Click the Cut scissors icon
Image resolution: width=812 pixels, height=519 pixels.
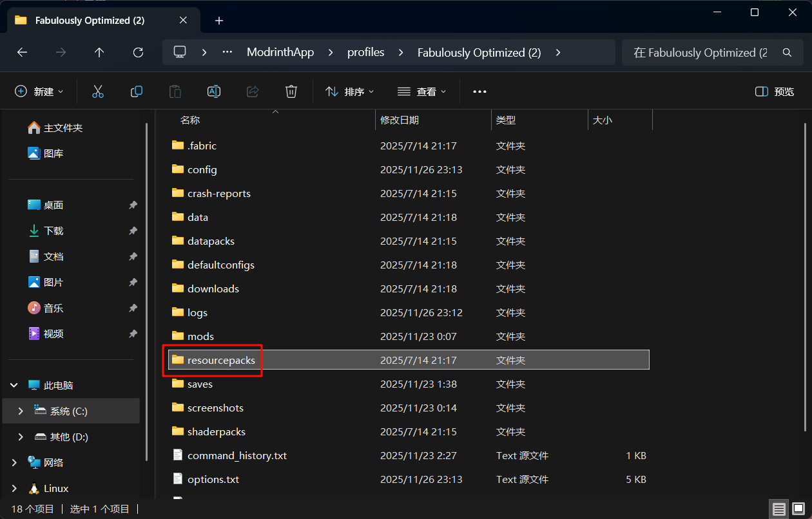point(98,91)
